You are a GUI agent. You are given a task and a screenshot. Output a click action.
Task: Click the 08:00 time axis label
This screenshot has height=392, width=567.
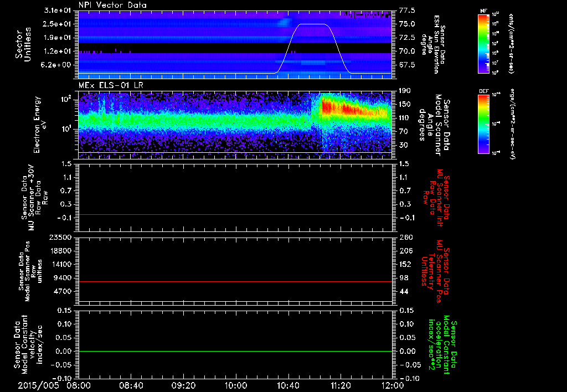click(x=79, y=385)
